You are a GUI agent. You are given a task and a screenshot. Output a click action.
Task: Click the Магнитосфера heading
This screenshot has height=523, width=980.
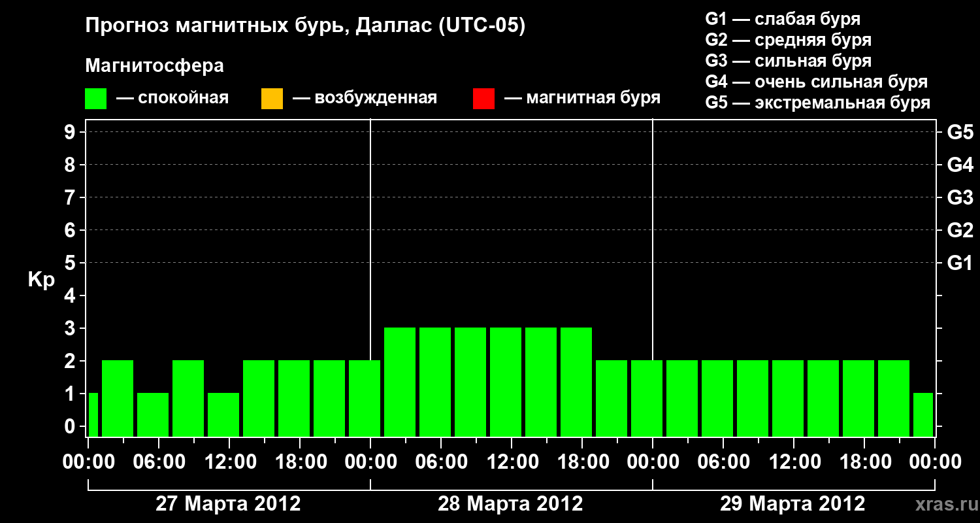(154, 66)
